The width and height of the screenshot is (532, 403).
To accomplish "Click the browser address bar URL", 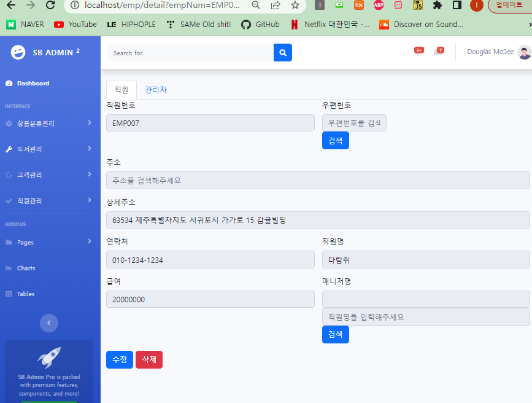I will pyautogui.click(x=162, y=5).
